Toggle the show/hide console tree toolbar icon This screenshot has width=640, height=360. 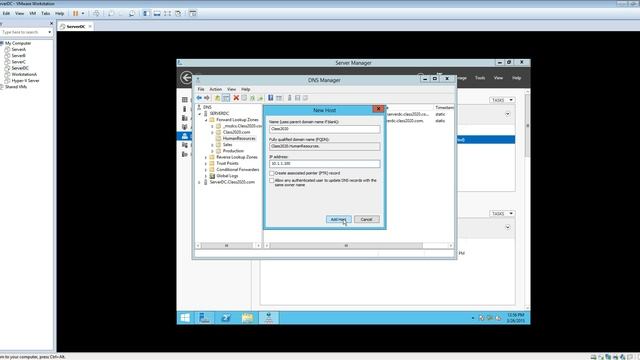226,98
